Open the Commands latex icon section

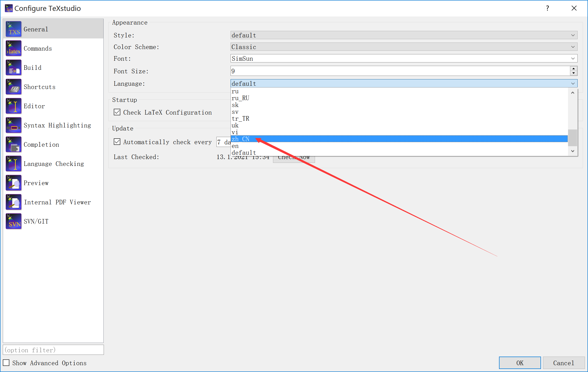pos(14,49)
